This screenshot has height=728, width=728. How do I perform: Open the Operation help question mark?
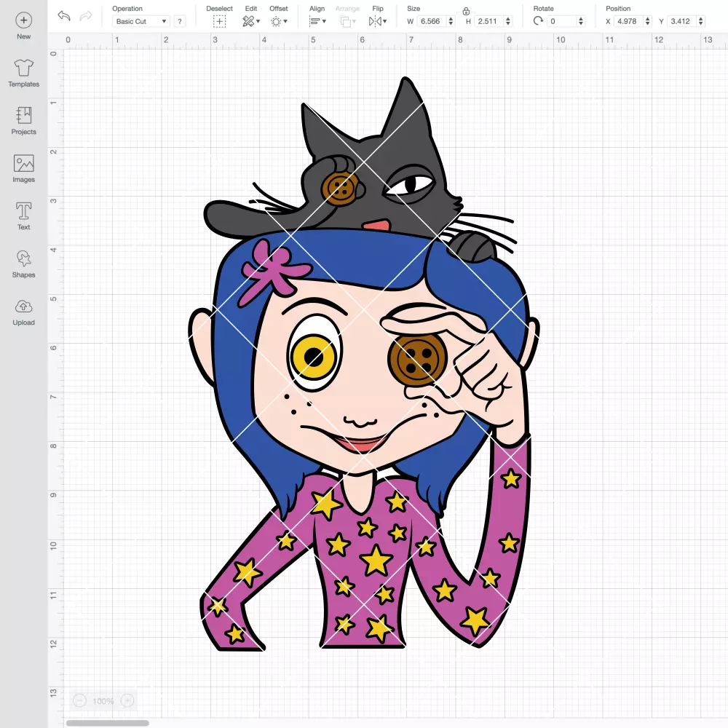pos(180,21)
